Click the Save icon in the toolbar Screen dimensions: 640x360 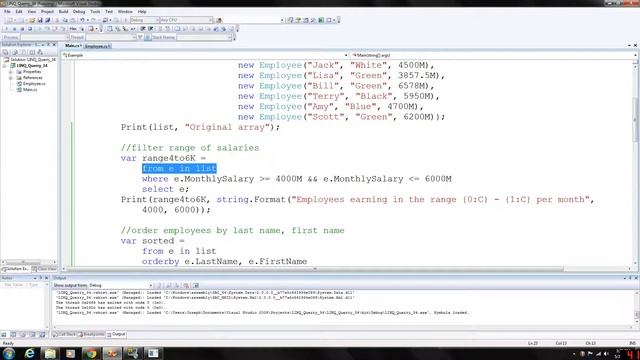coord(40,20)
